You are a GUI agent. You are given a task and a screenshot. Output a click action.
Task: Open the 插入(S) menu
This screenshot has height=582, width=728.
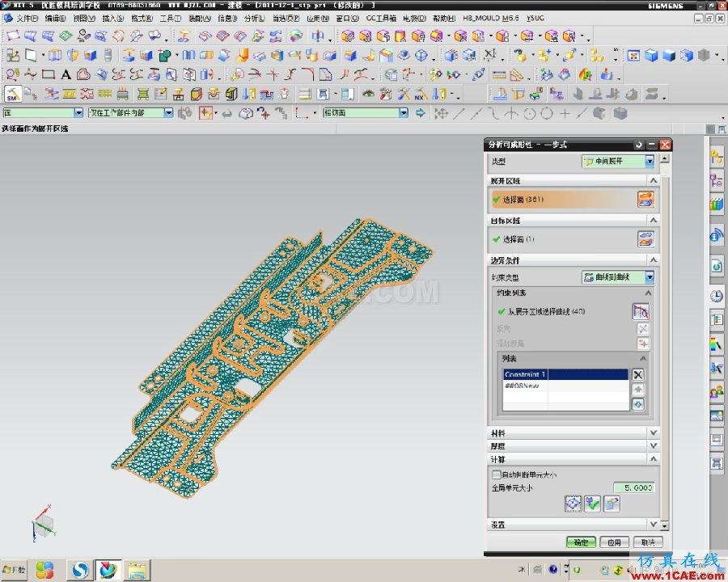112,18
